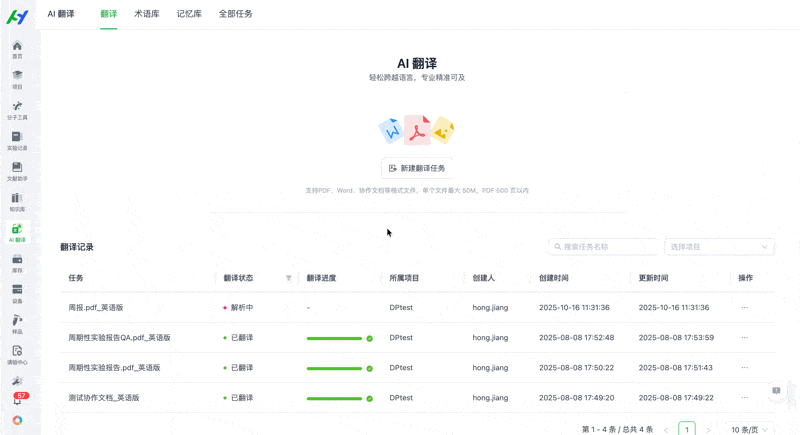
Task: Click the 更新时间 column header
Action: click(x=654, y=278)
